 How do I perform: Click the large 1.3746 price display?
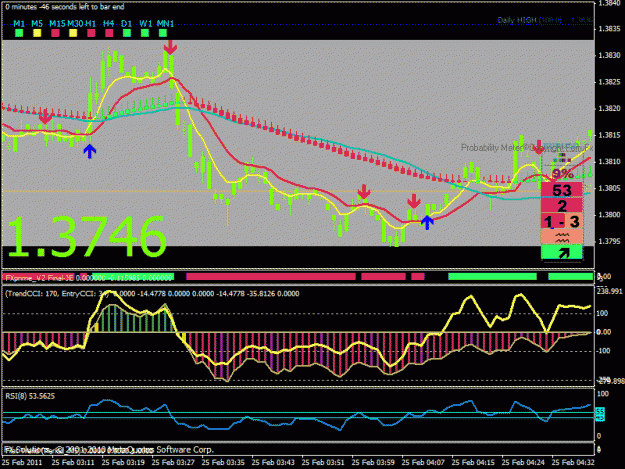tap(86, 237)
